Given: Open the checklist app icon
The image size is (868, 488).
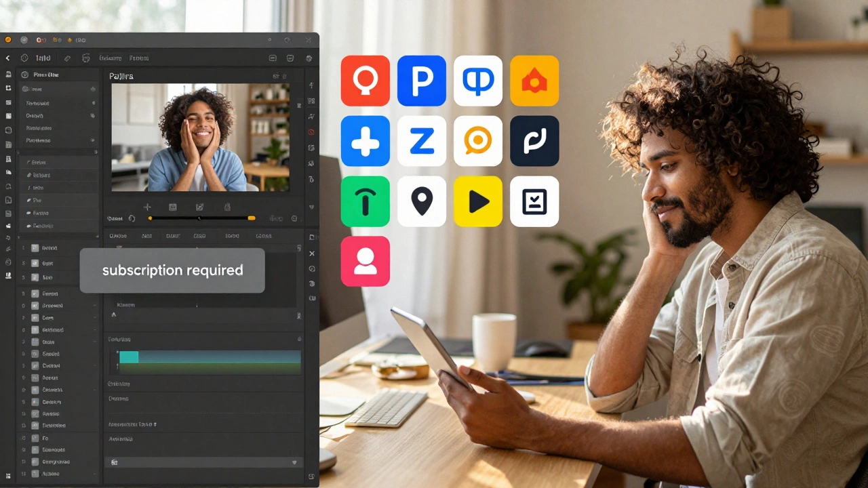Looking at the screenshot, I should pos(534,201).
